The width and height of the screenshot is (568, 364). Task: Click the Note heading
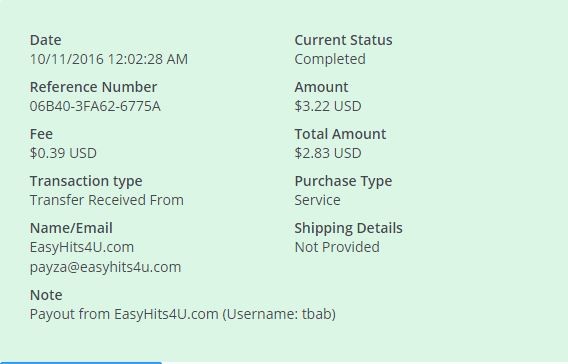click(x=46, y=295)
